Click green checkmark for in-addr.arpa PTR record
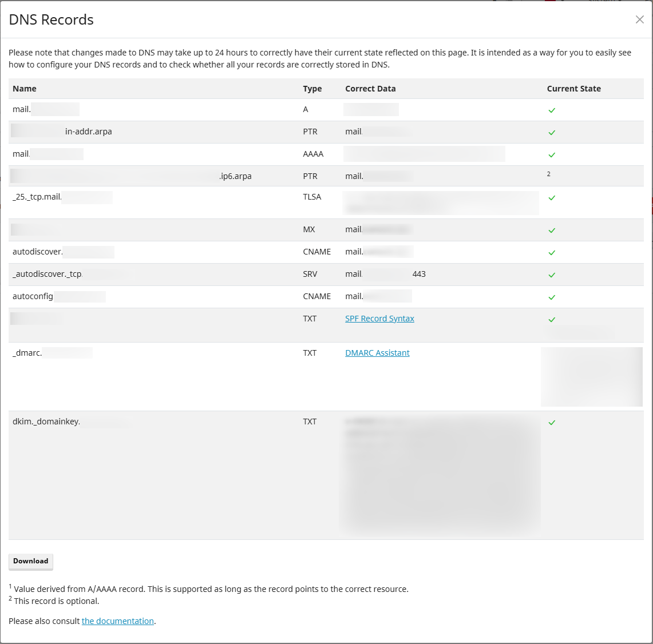The width and height of the screenshot is (653, 644). coord(552,133)
